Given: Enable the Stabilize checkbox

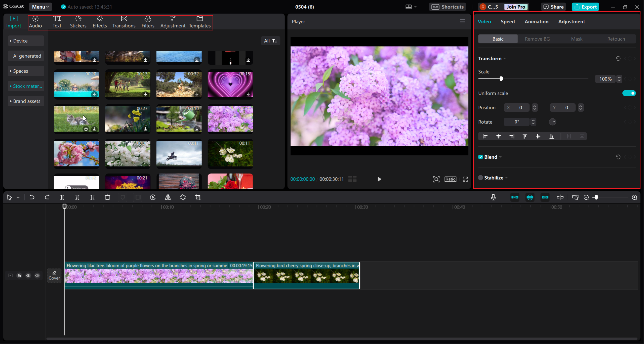Looking at the screenshot, I should (480, 178).
